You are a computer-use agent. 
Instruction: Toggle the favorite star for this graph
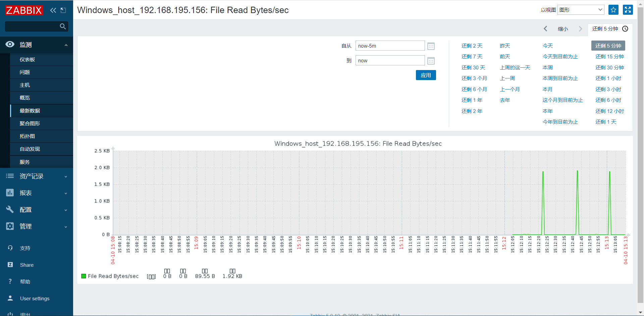[x=613, y=10]
